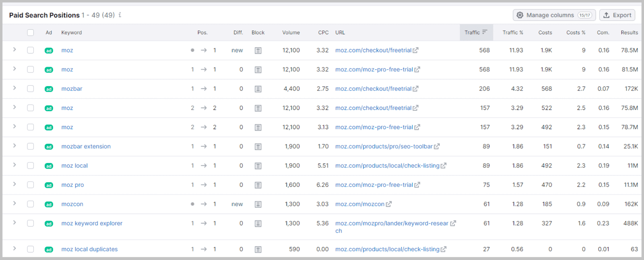Open the block icon for mozbar extension
This screenshot has height=260, width=644.
pos(258,147)
